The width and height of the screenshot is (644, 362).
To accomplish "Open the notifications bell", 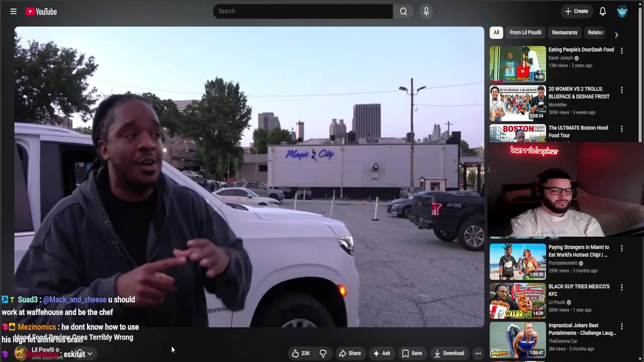I will (603, 11).
